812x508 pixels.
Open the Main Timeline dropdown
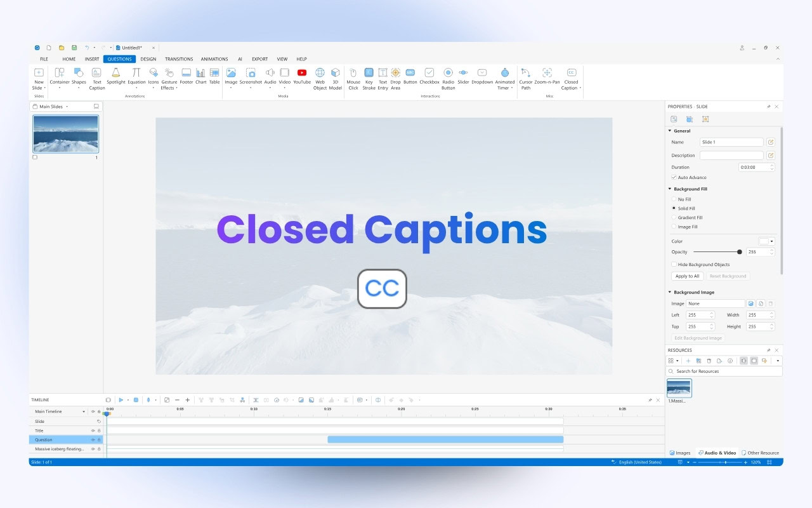pos(84,411)
